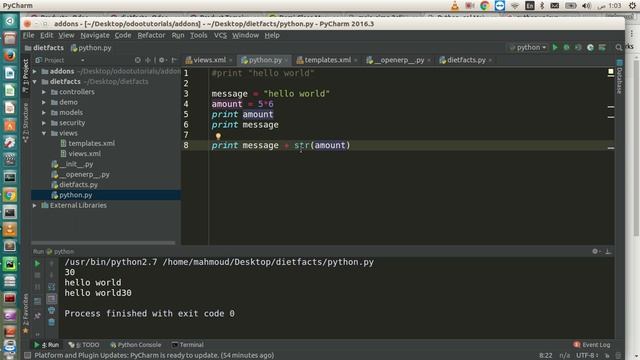Open the Navigate menu

tap(95, 36)
